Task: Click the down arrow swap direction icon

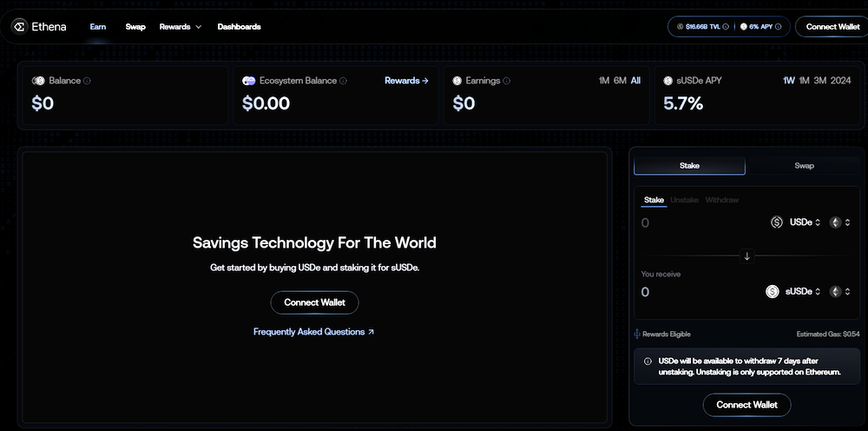Action: 746,256
